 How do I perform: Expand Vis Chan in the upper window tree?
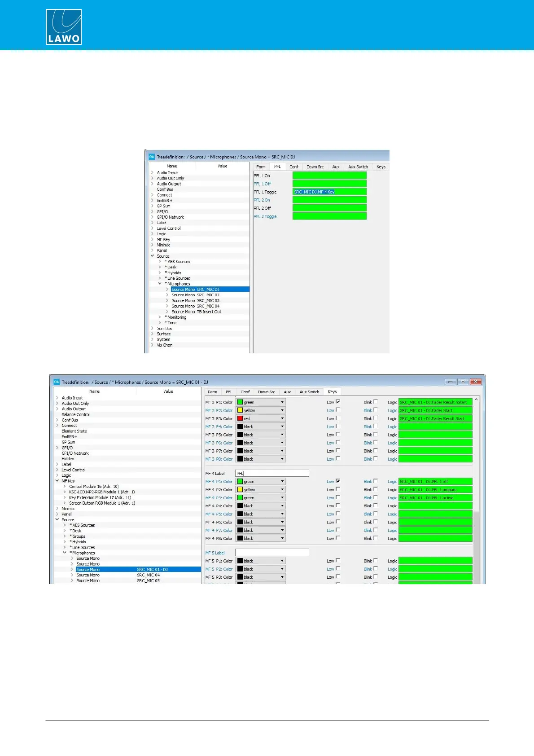pyautogui.click(x=152, y=345)
